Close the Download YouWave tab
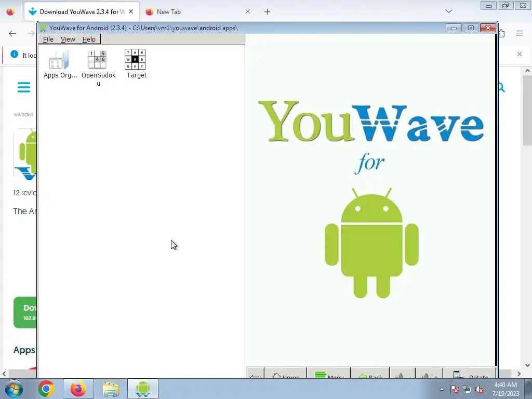532x399 pixels. 131,11
